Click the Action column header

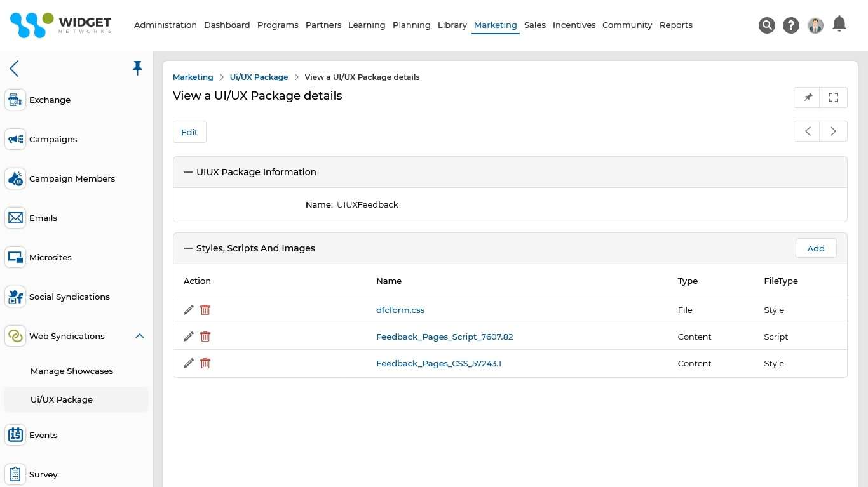(x=197, y=281)
